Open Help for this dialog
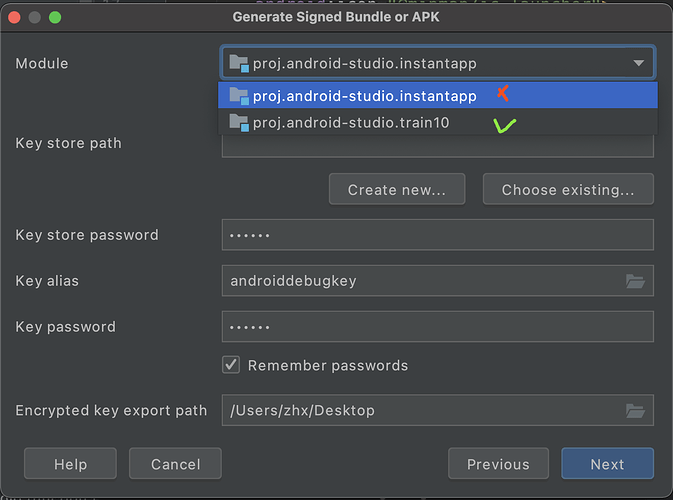Image resolution: width=673 pixels, height=500 pixels. click(x=70, y=464)
